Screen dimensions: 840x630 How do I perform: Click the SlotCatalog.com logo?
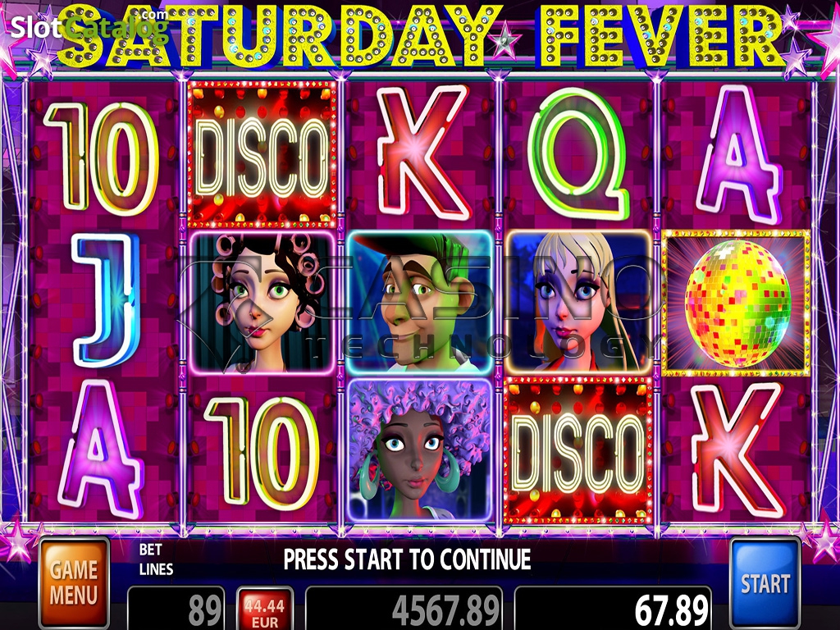89,25
